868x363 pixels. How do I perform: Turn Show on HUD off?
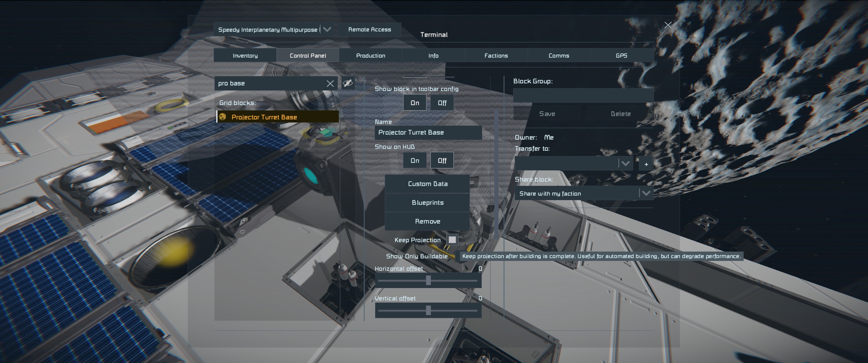[x=442, y=161]
